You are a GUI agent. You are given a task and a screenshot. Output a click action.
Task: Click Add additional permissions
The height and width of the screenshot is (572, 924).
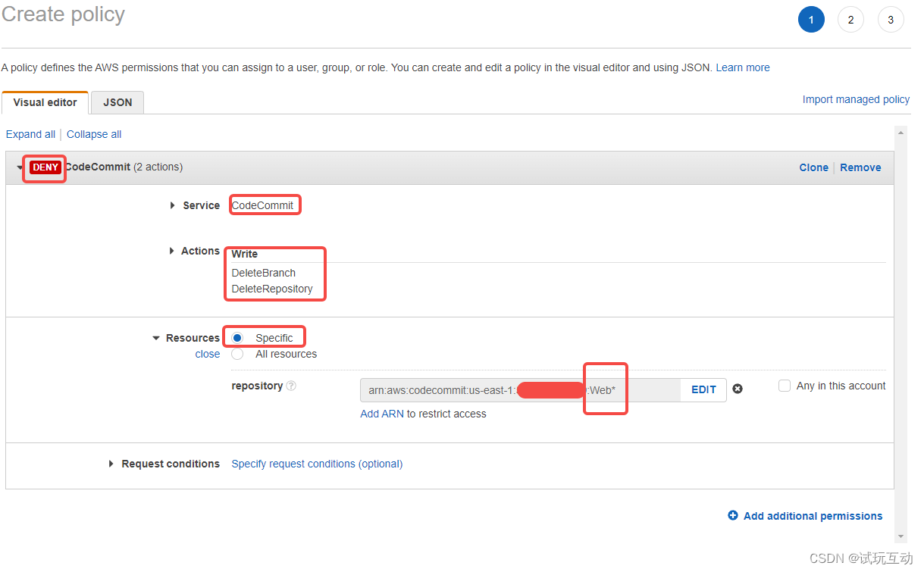coord(813,516)
